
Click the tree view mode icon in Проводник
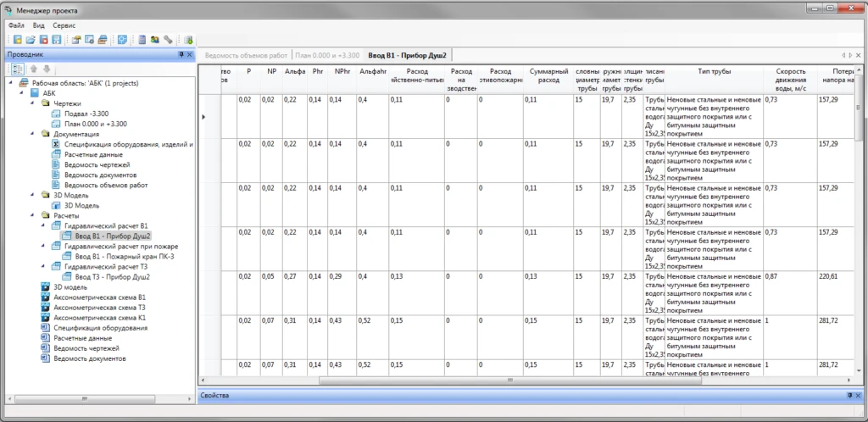(x=17, y=69)
